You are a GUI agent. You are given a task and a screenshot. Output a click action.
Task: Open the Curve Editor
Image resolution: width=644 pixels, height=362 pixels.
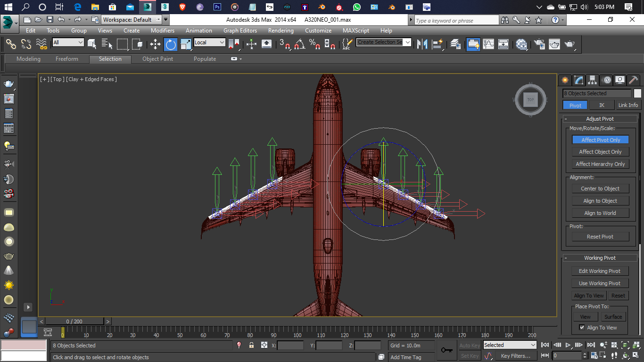tap(488, 44)
